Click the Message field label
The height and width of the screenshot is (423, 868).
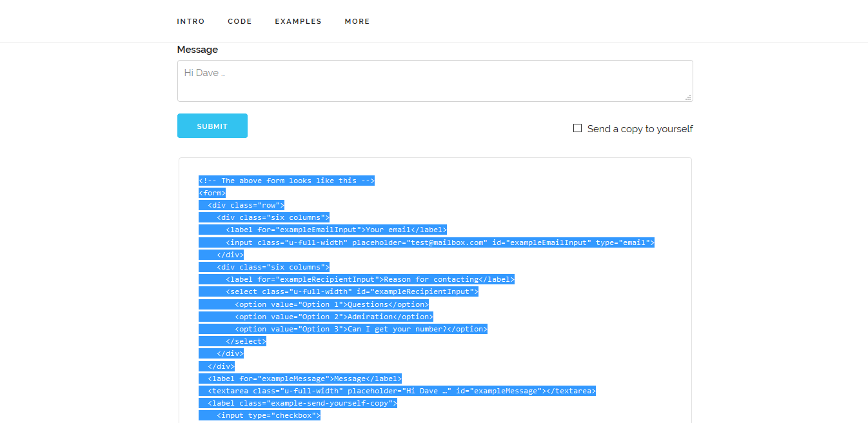[x=197, y=50]
